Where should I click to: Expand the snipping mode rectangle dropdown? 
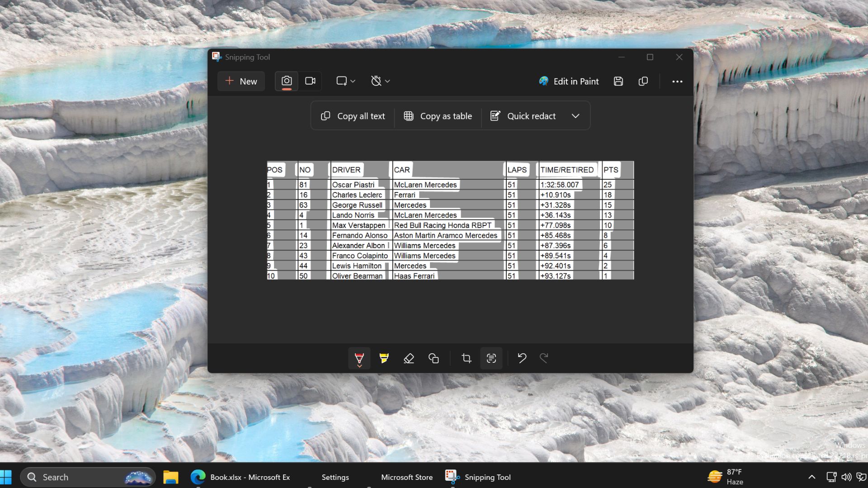[x=346, y=81]
